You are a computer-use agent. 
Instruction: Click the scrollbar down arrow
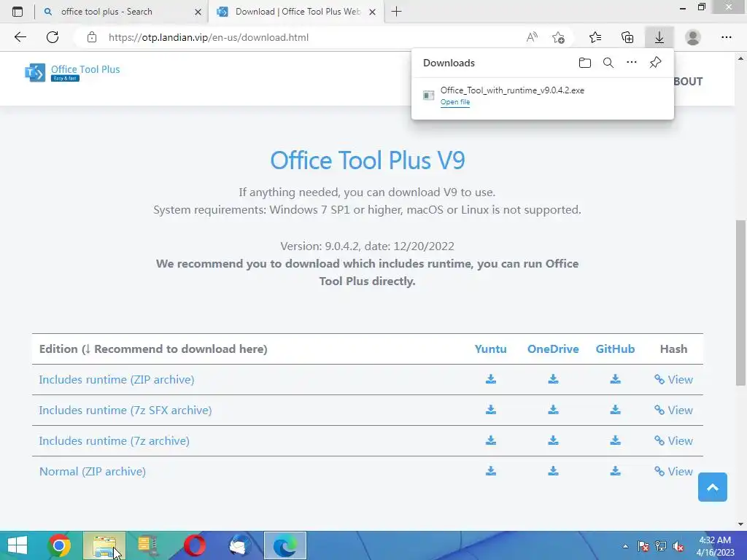click(x=740, y=524)
